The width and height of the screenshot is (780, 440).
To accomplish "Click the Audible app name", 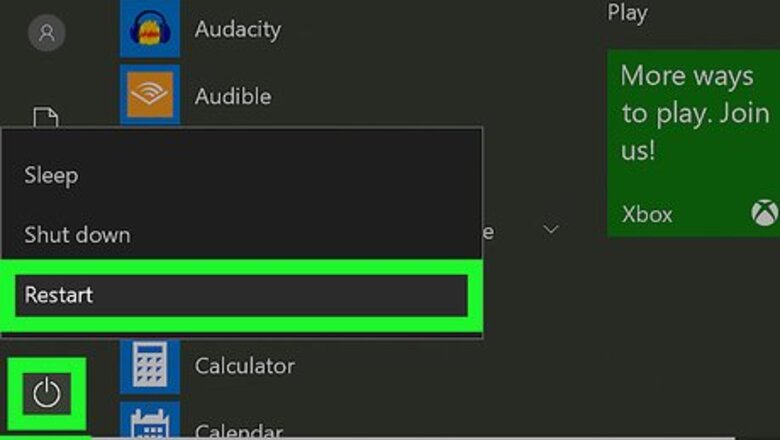I will pos(233,96).
